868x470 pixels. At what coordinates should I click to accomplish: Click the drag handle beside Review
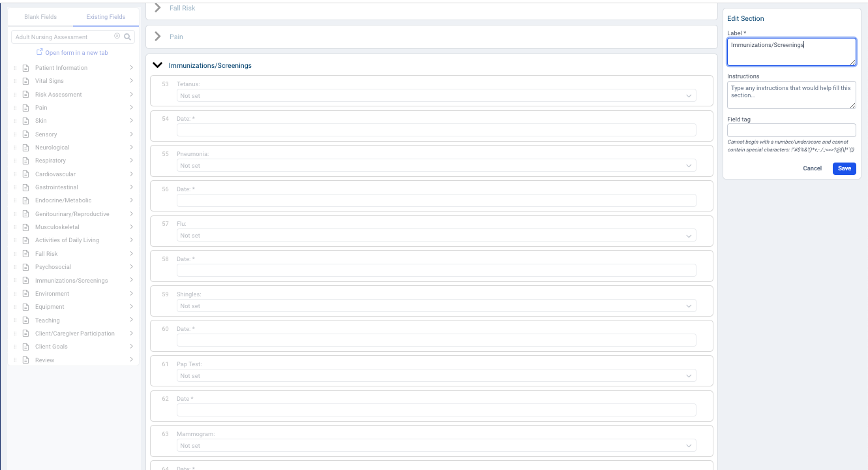pos(15,360)
